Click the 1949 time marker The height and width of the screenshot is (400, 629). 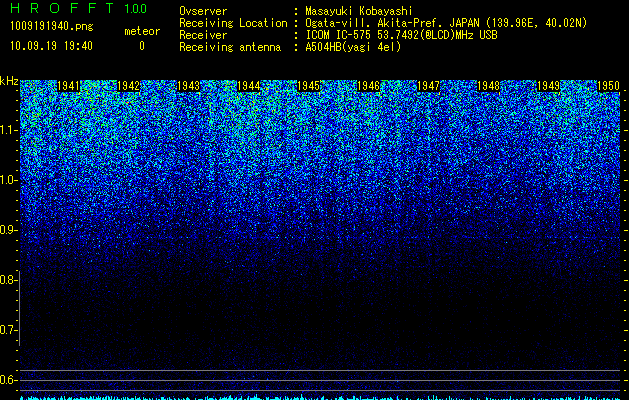tap(548, 86)
